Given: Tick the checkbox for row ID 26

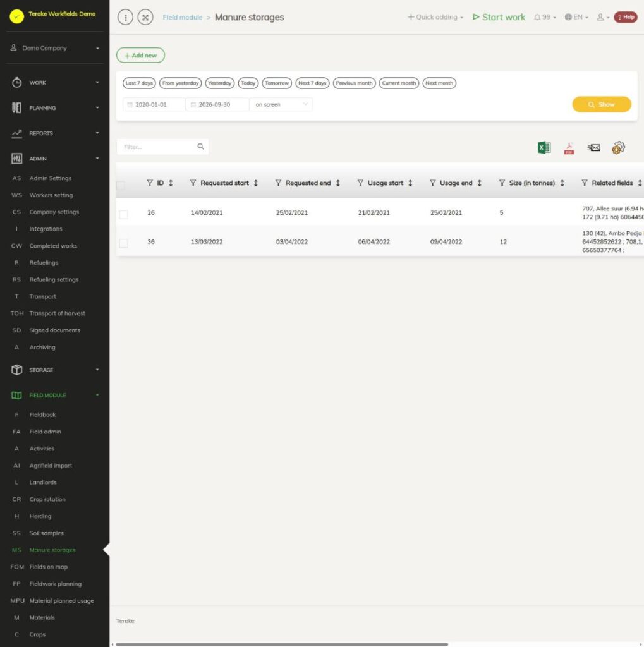Looking at the screenshot, I should (123, 214).
